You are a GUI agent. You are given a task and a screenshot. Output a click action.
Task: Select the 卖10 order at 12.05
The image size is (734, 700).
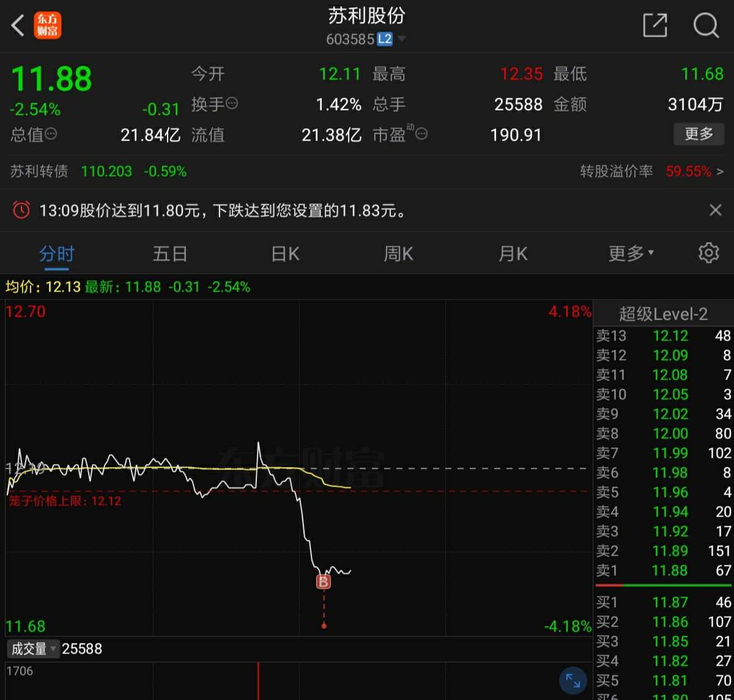coord(664,394)
